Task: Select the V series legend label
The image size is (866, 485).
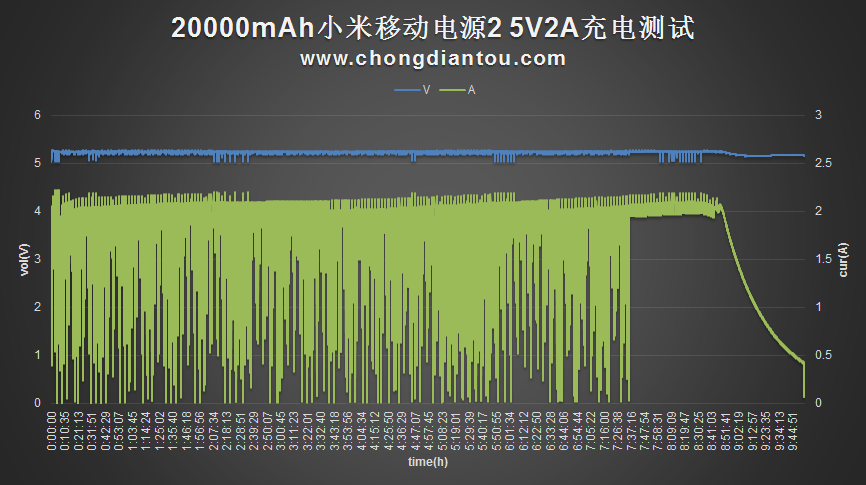Action: [427, 90]
